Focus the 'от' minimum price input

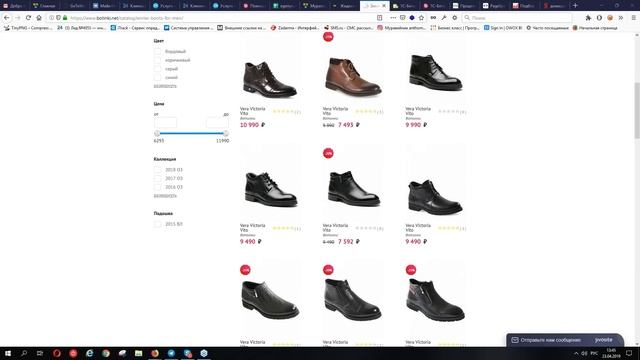(x=165, y=122)
